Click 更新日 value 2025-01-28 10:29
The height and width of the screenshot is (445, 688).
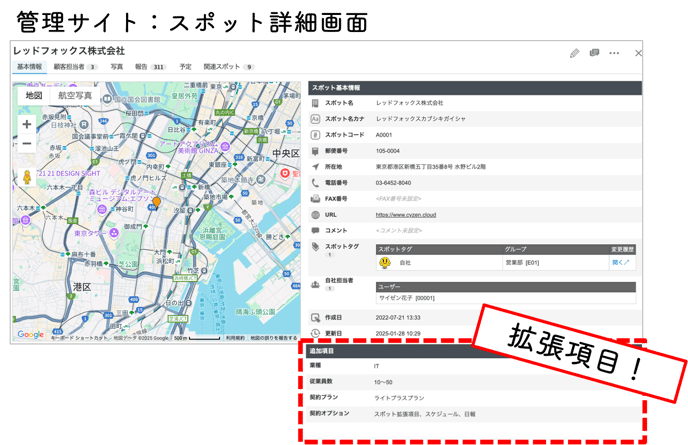pos(398,334)
